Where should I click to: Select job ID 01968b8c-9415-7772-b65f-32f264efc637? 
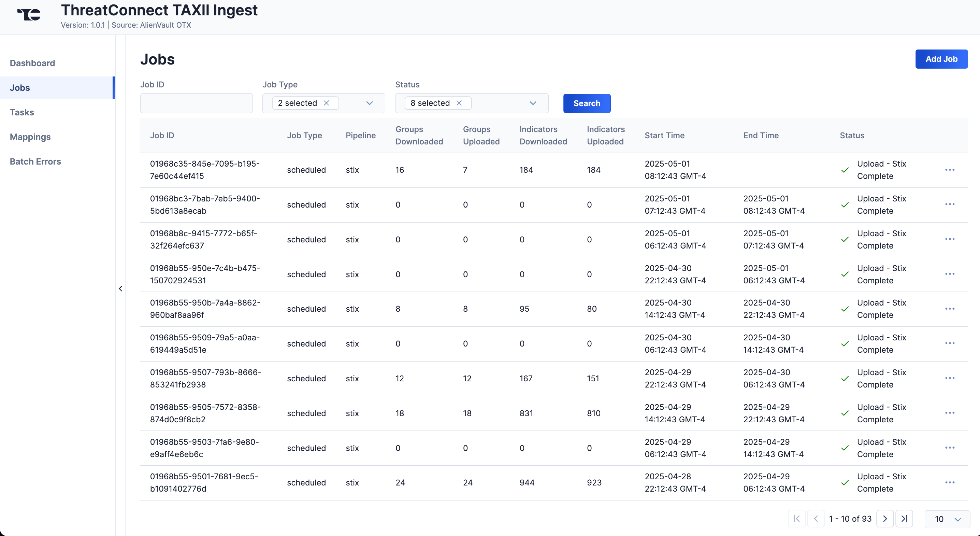[x=203, y=239]
